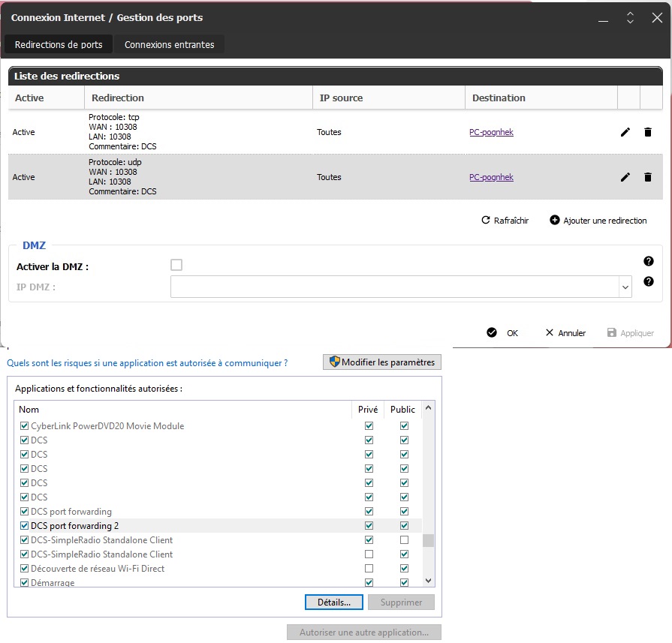Click the help icon next to IP DMZ
This screenshot has height=643, width=672.
click(x=649, y=281)
